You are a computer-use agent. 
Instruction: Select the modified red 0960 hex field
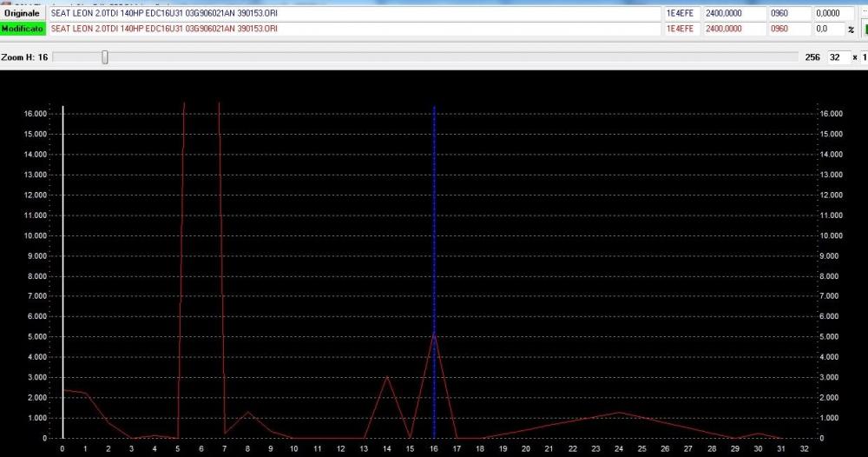[x=788, y=29]
